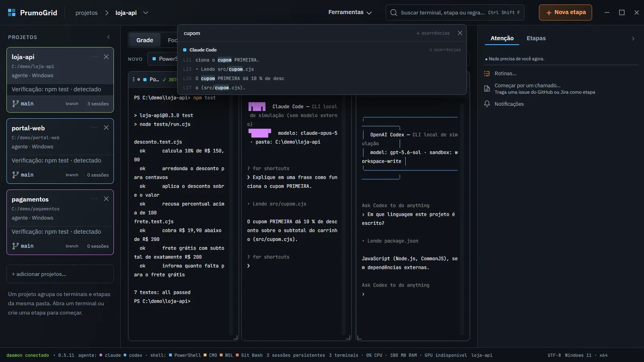Screen dimensions: 644x362
Task: Click daemon conectado status text
Action: coord(28,355)
